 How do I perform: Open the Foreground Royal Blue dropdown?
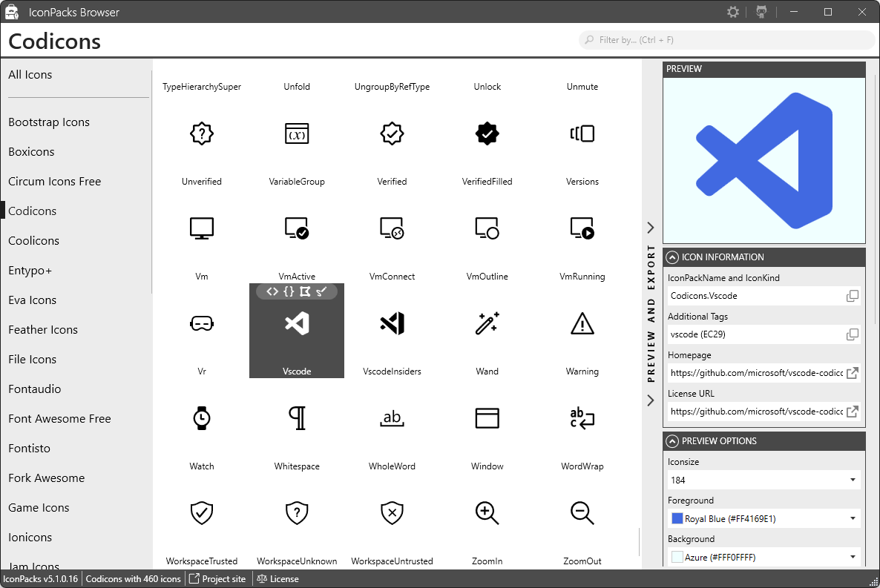pos(764,519)
